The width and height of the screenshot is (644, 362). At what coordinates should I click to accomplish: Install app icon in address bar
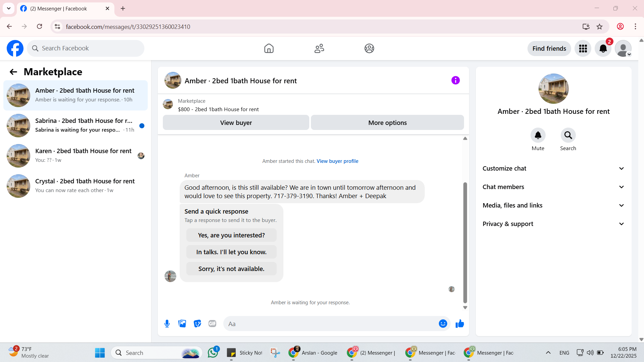[x=586, y=27]
